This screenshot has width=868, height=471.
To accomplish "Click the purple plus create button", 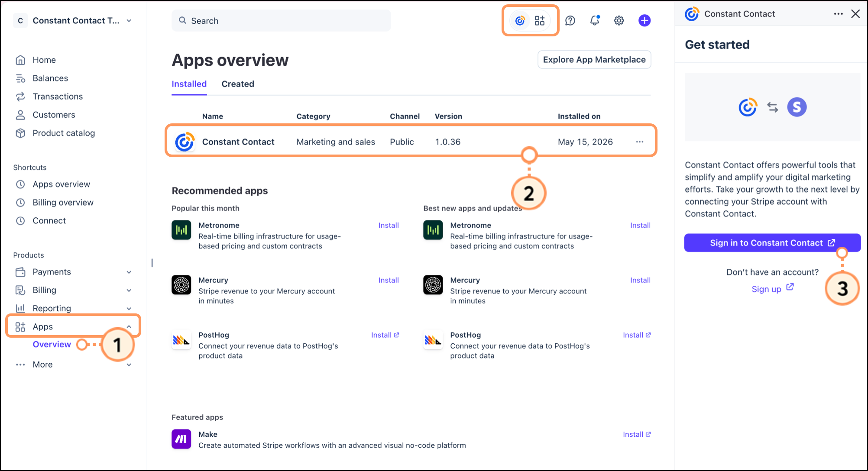I will pyautogui.click(x=645, y=20).
